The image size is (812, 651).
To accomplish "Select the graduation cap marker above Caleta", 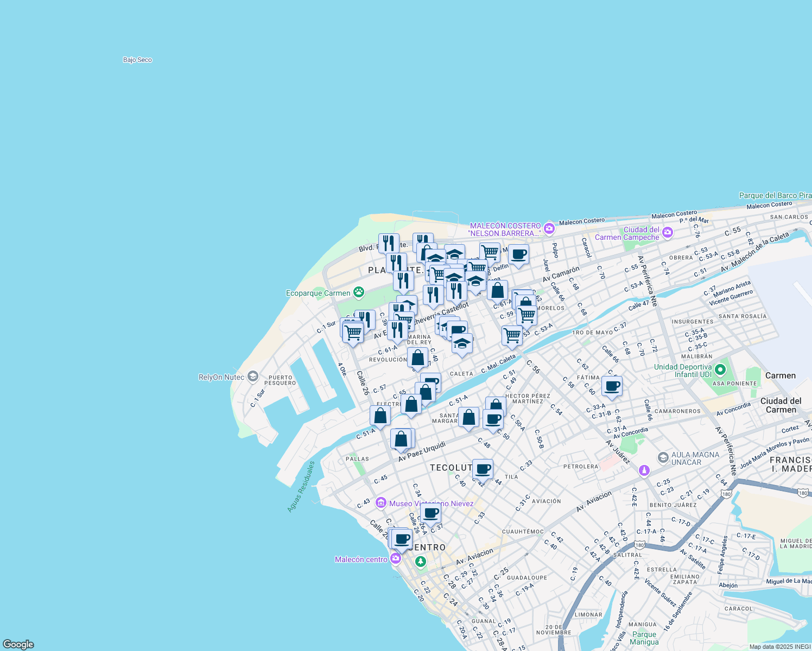I will pos(462,344).
